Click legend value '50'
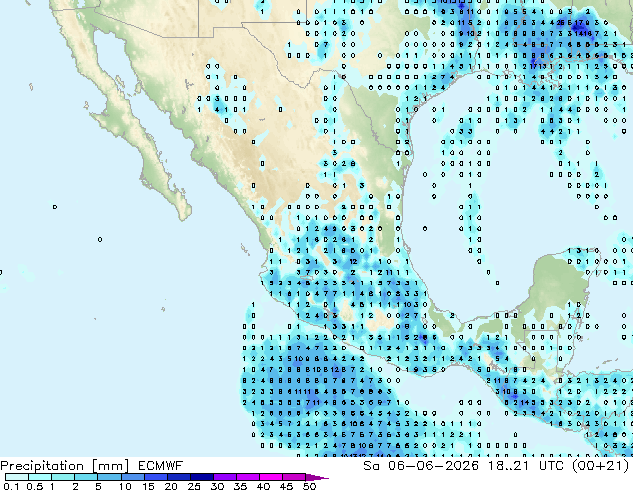 309,486
